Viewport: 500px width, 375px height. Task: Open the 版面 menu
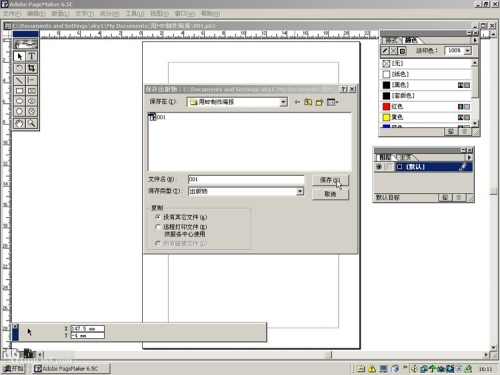(x=60, y=14)
